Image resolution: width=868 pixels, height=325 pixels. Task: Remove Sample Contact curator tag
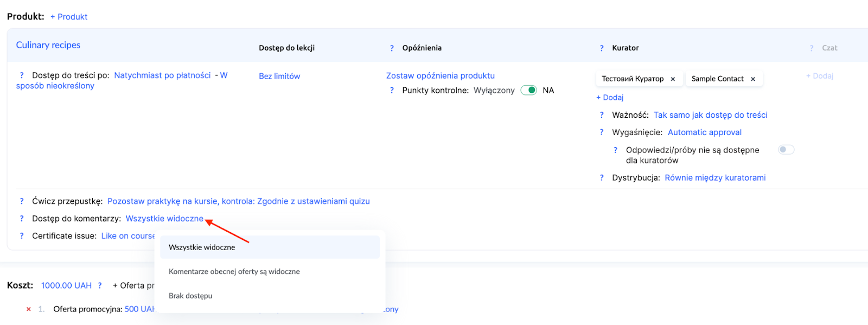click(x=752, y=79)
